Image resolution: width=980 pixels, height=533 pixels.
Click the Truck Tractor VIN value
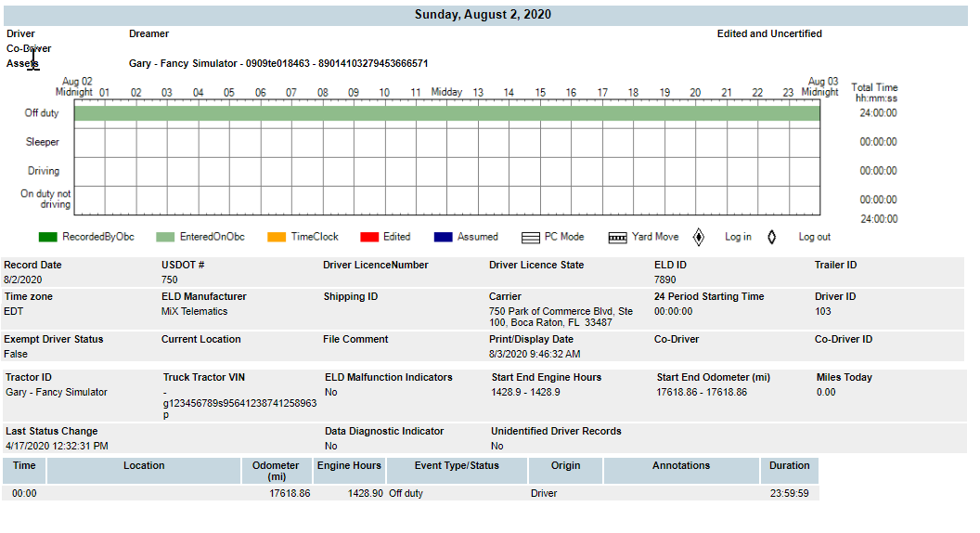click(x=240, y=404)
